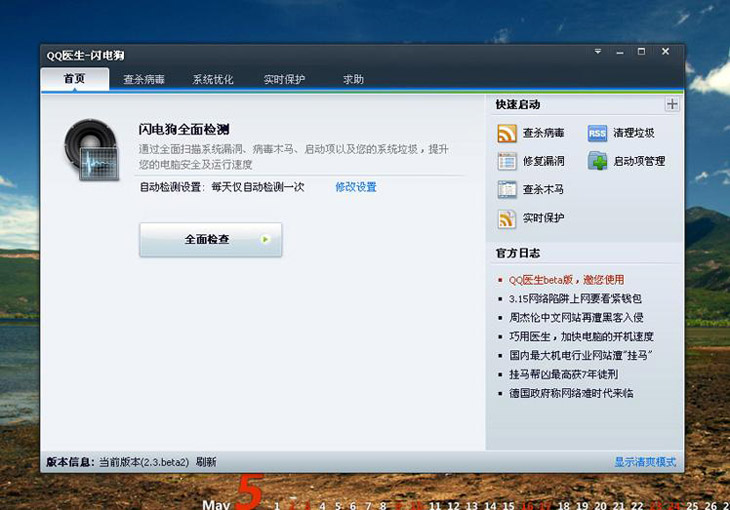Open the 实时保护 tab
Viewport: 730px width, 510px height.
point(284,79)
